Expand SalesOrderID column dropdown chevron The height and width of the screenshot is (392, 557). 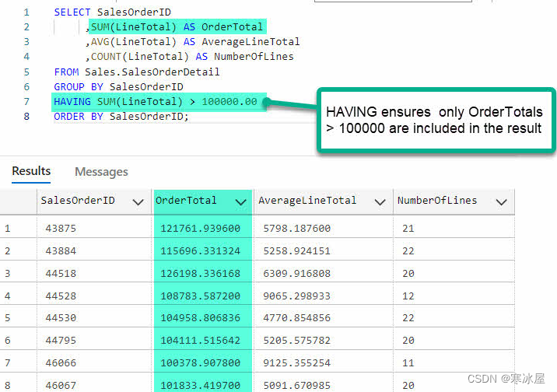coord(138,202)
